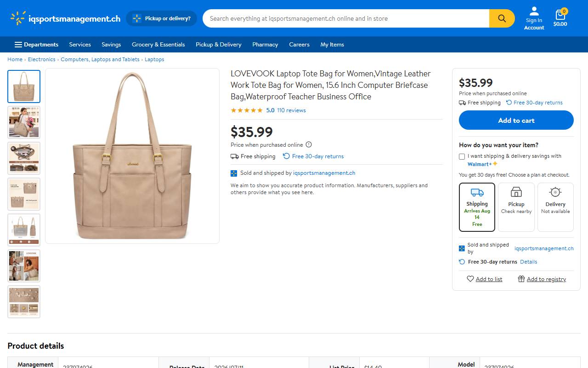Viewport: 588px width, 368px height.
Task: Click the gift icon for Add to registry
Action: tap(521, 279)
